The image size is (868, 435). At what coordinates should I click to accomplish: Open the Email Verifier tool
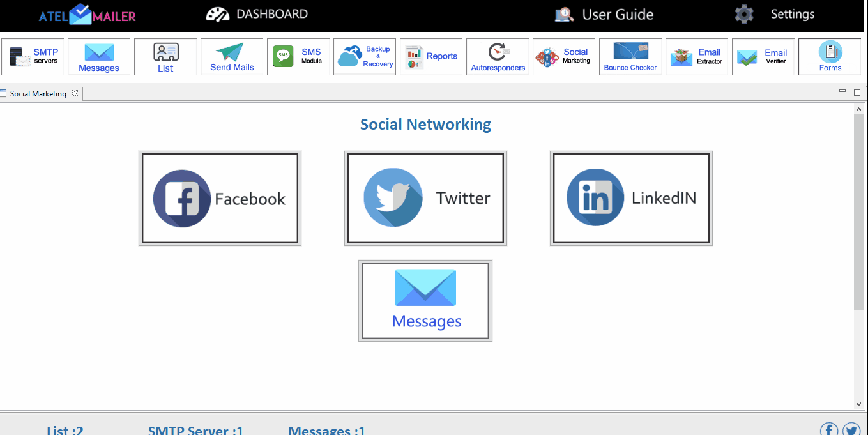point(763,57)
